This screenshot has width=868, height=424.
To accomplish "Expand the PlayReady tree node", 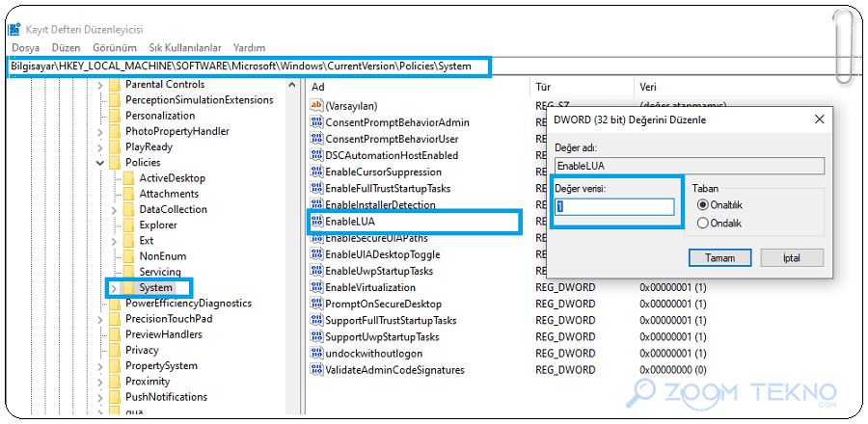I will [99, 147].
